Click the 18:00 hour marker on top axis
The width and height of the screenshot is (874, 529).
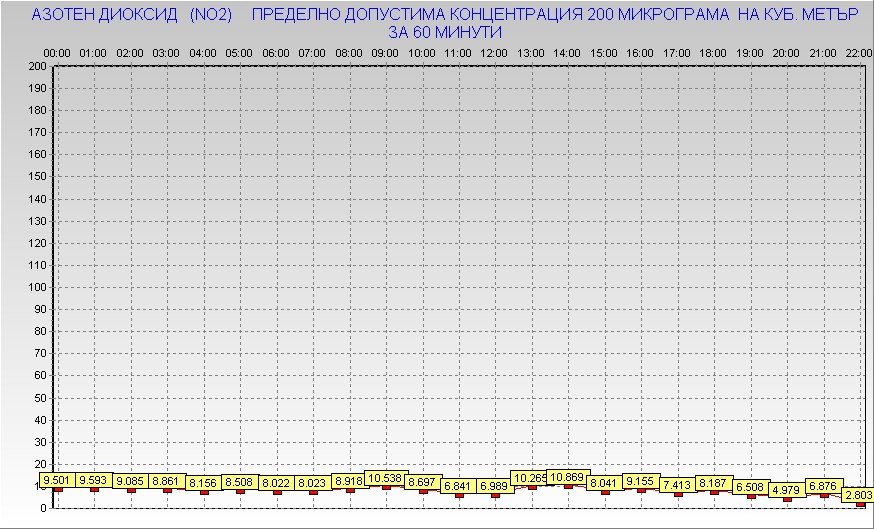[x=713, y=52]
